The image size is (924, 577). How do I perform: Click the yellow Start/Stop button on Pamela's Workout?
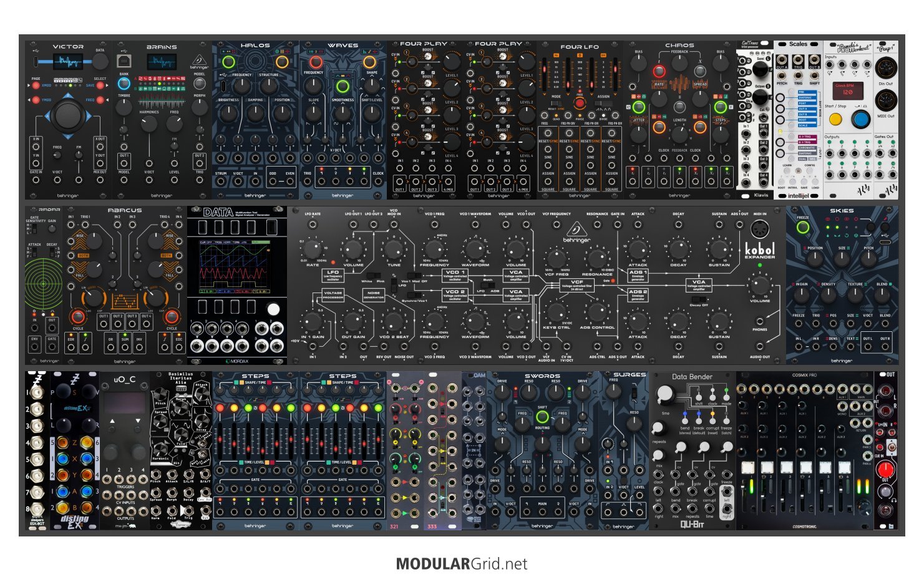click(835, 119)
